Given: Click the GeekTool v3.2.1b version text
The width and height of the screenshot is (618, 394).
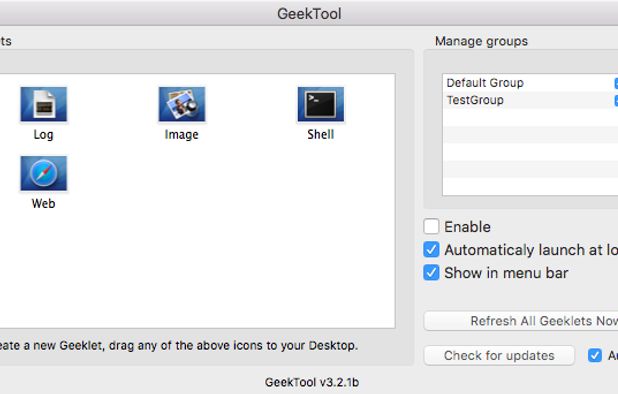Looking at the screenshot, I should point(312,382).
